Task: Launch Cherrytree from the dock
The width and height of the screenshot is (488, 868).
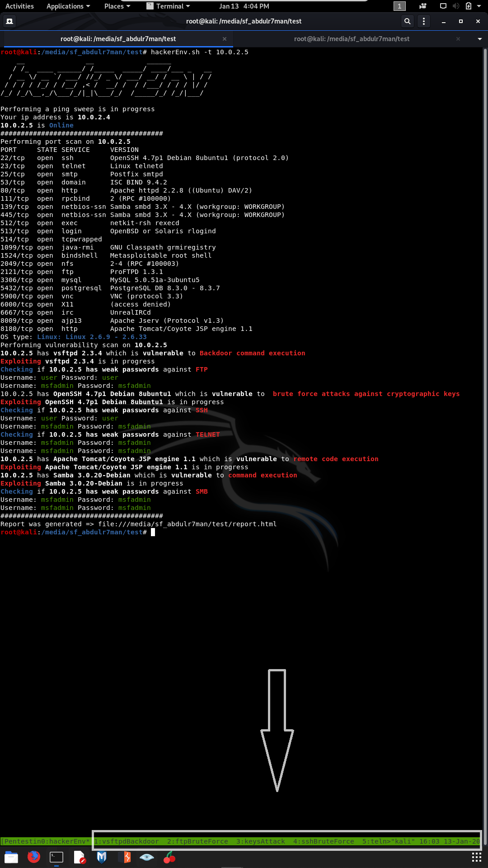Action: tap(169, 857)
